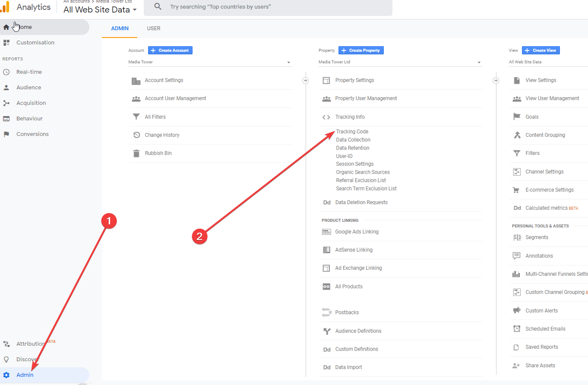Collapse the Tracking Info section
This screenshot has height=385, width=588.
pyautogui.click(x=350, y=117)
